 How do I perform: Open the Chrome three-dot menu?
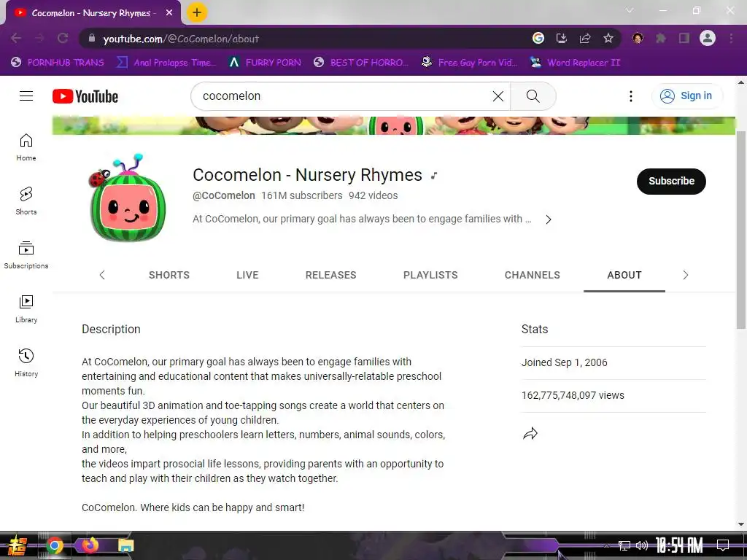(731, 38)
